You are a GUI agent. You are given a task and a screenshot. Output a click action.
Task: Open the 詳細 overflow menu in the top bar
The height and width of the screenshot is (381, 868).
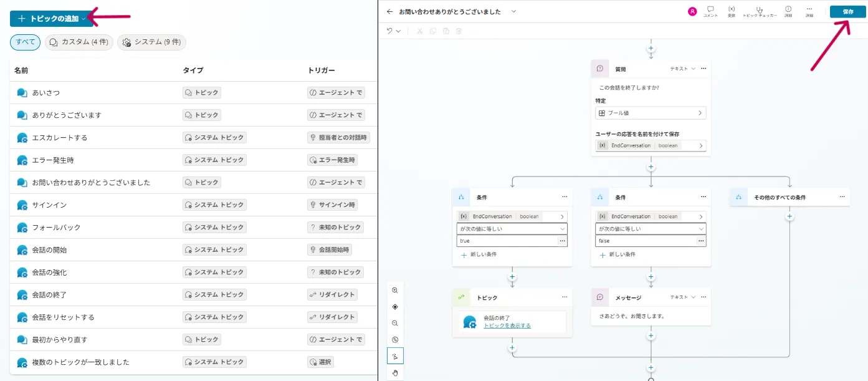pos(809,11)
